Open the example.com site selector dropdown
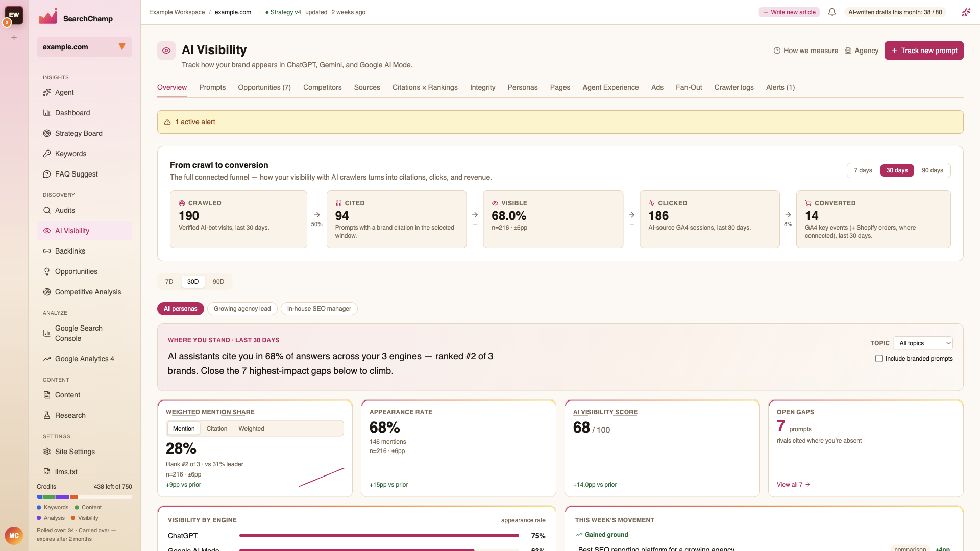The height and width of the screenshot is (551, 980). coord(84,47)
